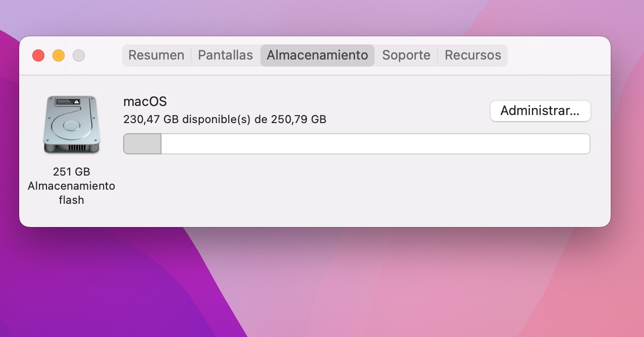Click the 230,47 GB disponible(s) text
644x337 pixels.
(225, 120)
